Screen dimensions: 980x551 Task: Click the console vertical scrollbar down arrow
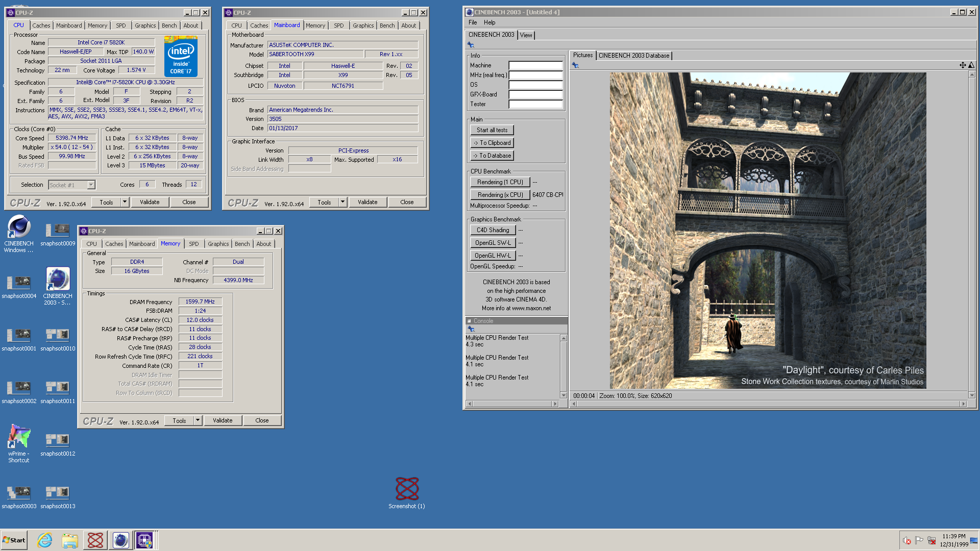pos(563,395)
